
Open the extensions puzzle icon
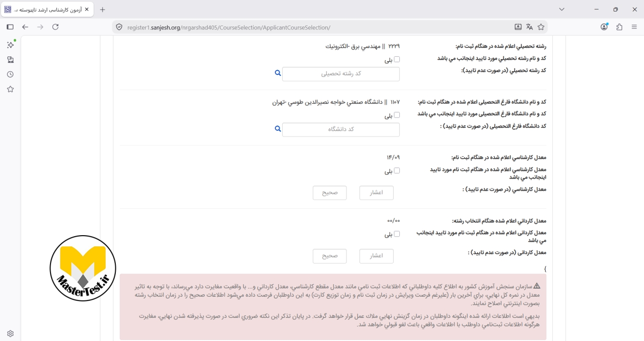point(619,27)
